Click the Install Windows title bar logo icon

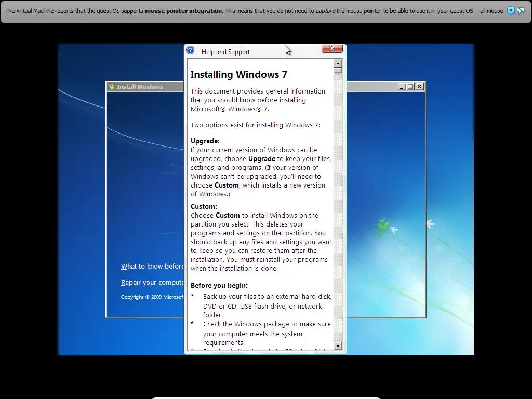(111, 87)
